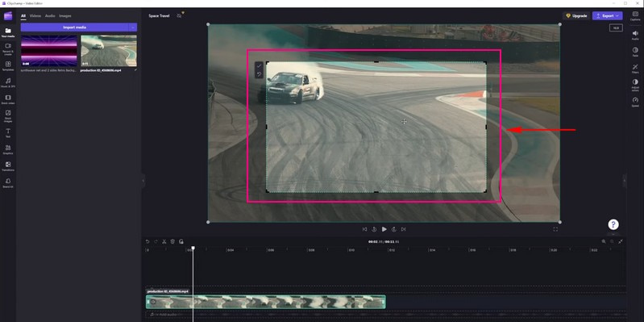Open the Stock images library

(8, 116)
